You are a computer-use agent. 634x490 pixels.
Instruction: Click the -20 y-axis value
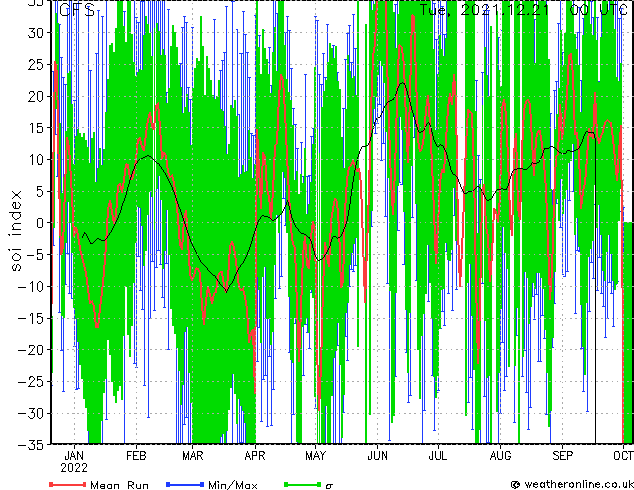(31, 350)
